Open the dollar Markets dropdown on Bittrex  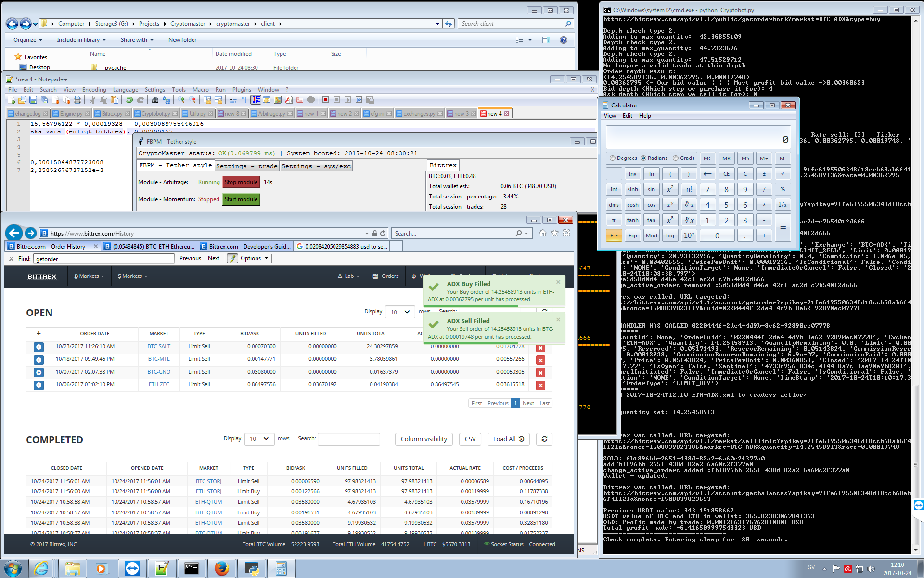(132, 276)
